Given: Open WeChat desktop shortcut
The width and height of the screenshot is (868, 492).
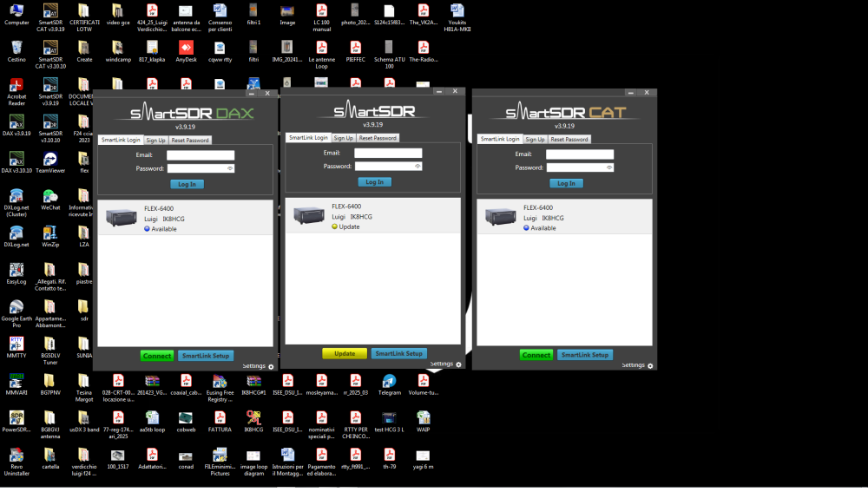Looking at the screenshot, I should pyautogui.click(x=50, y=200).
